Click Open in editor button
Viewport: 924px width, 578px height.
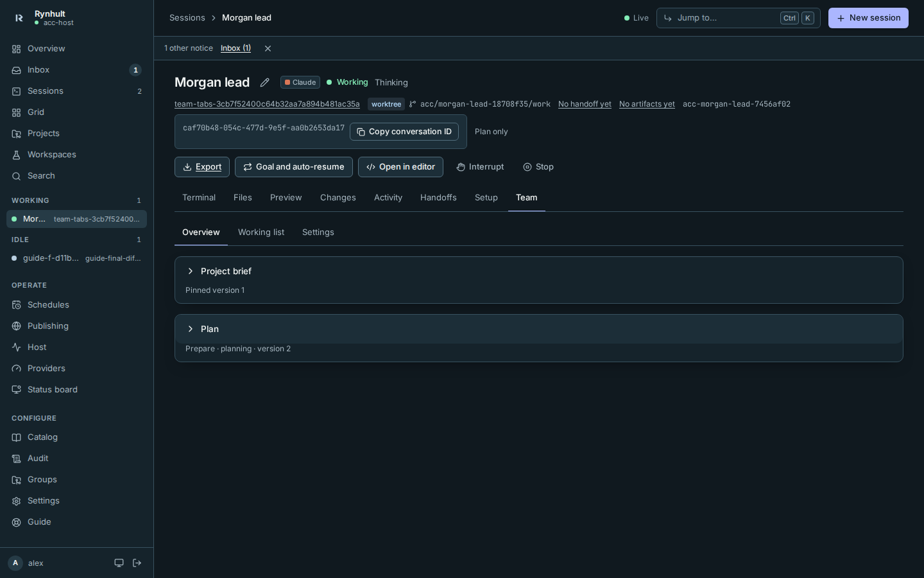click(x=400, y=167)
